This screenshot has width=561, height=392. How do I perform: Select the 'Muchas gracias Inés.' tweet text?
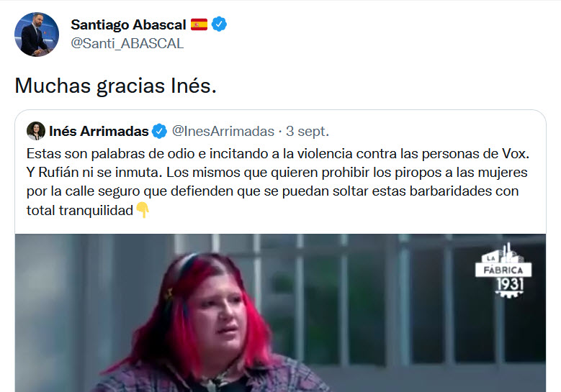click(115, 86)
